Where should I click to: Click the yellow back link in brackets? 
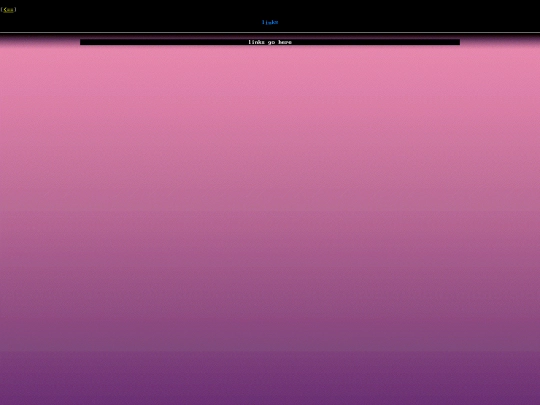pyautogui.click(x=8, y=10)
